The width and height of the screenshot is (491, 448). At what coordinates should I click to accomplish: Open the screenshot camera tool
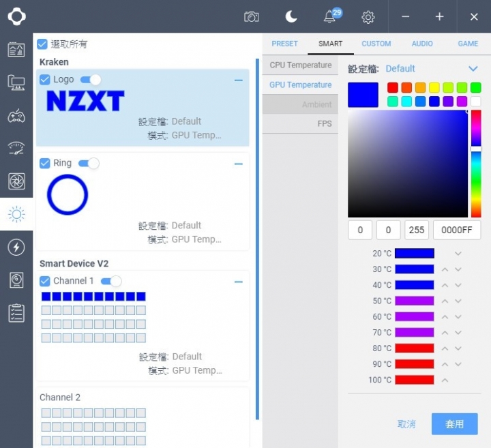click(x=252, y=17)
